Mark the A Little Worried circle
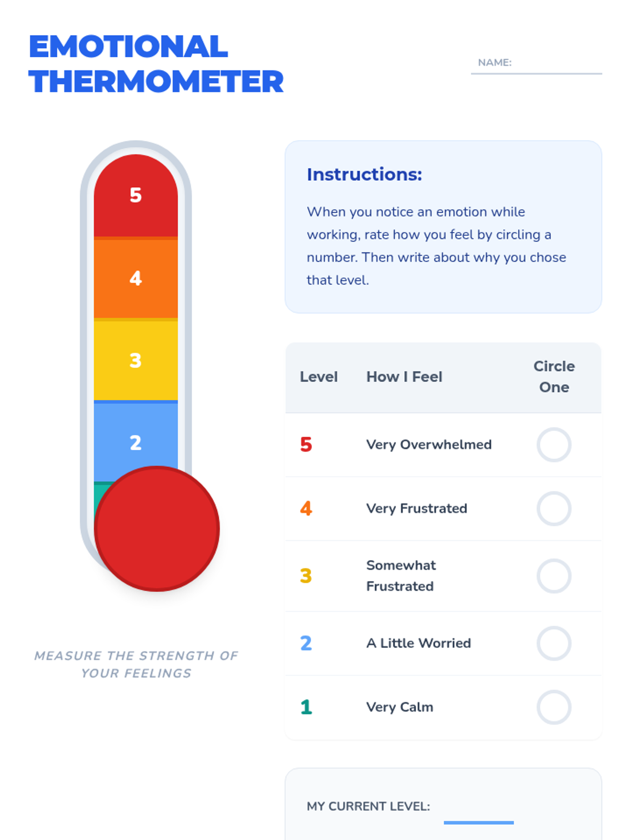The image size is (630, 840). point(554,643)
